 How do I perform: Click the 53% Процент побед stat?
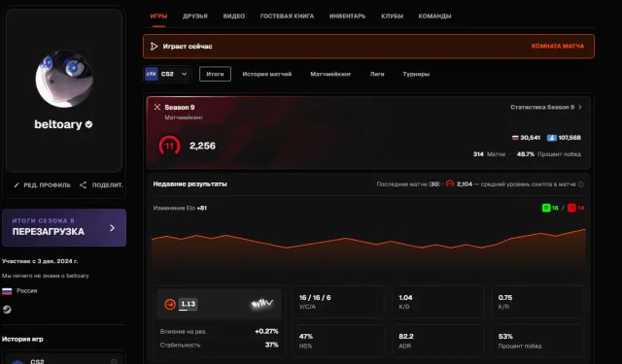(x=537, y=341)
